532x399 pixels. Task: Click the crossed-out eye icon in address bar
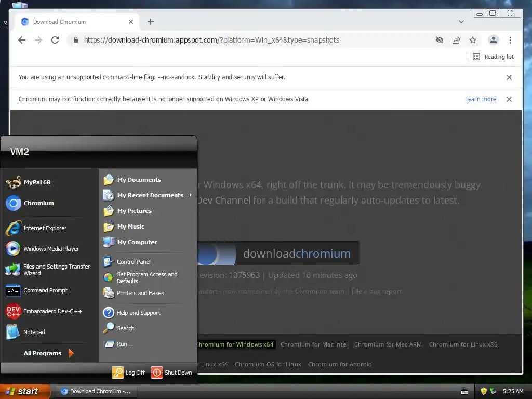click(440, 40)
